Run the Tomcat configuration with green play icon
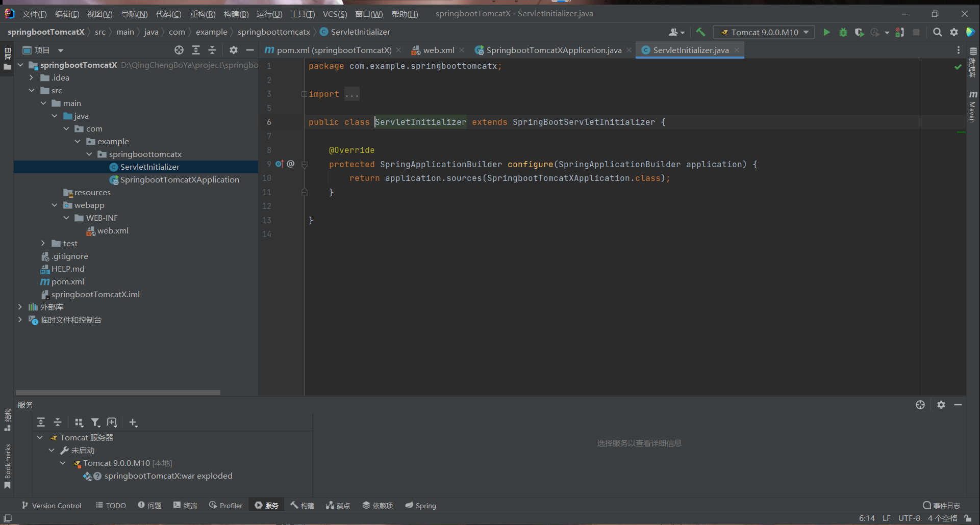This screenshot has width=980, height=525. (826, 32)
